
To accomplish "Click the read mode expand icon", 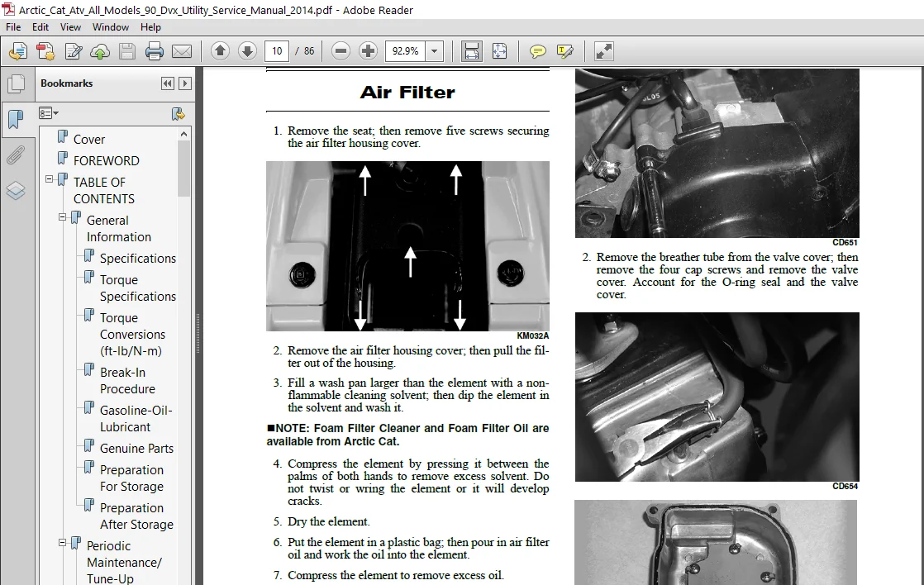I will 603,51.
